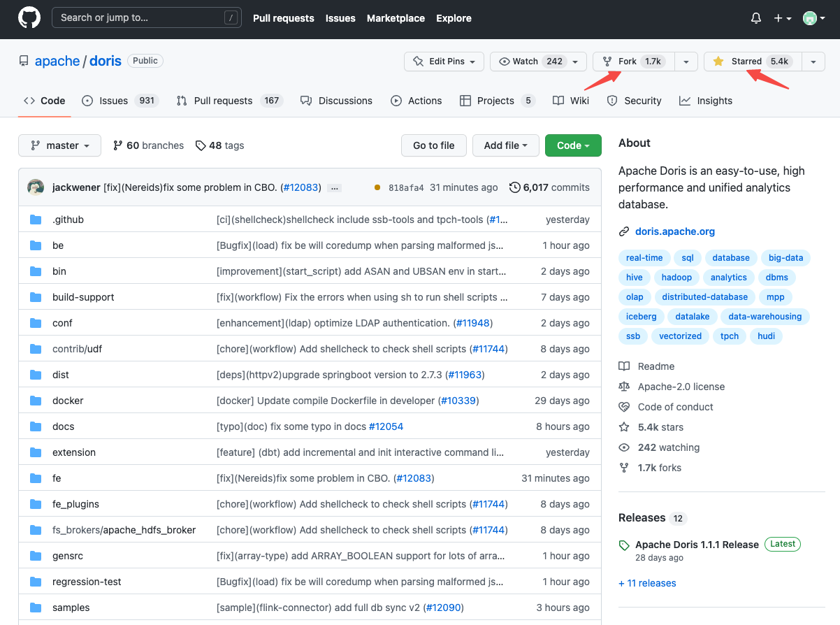
Task: Click the docs folder icon
Action: tap(36, 426)
